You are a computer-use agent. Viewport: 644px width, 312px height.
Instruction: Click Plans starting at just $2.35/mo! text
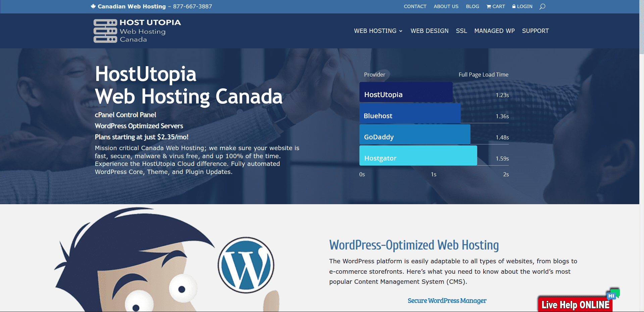pos(142,137)
